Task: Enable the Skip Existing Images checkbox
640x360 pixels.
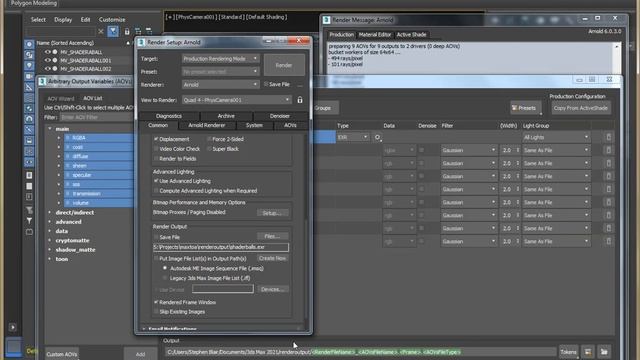Action: coord(156,312)
